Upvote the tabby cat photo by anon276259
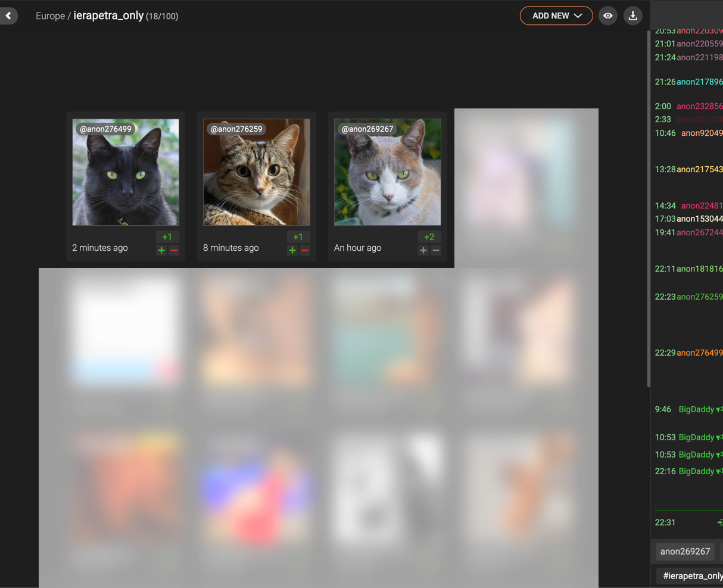This screenshot has width=723, height=588. click(x=292, y=250)
